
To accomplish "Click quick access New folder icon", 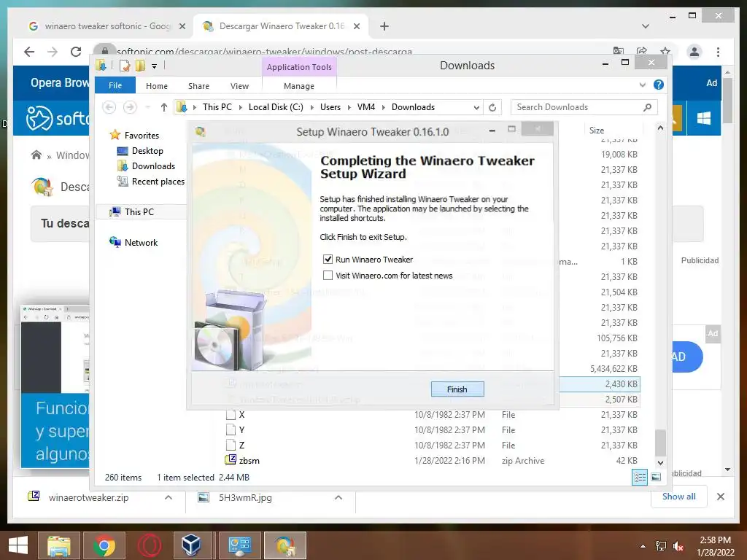I will (x=141, y=66).
